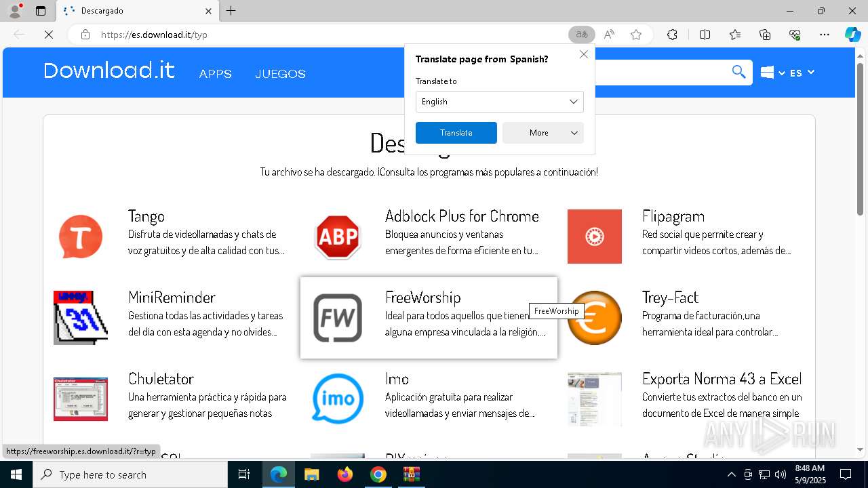This screenshot has width=868, height=488.
Task: Toggle split screen view
Action: click(705, 35)
